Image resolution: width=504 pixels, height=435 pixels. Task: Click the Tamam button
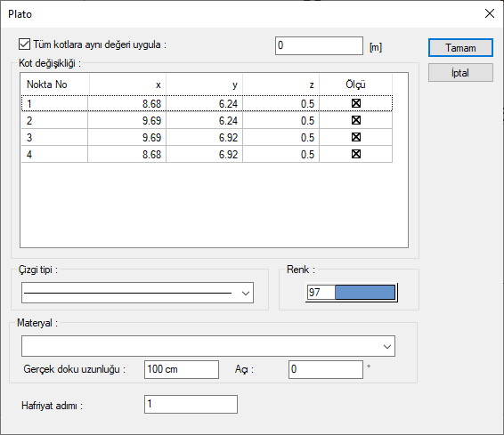[460, 48]
